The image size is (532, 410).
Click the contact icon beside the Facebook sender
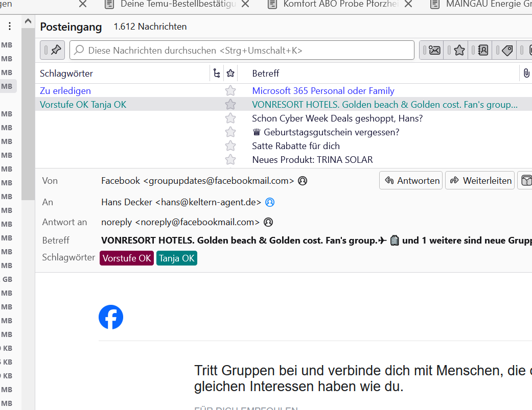pos(303,181)
